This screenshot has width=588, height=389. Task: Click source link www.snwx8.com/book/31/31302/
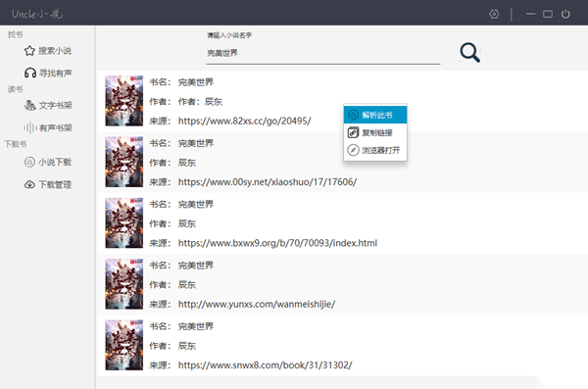(266, 365)
